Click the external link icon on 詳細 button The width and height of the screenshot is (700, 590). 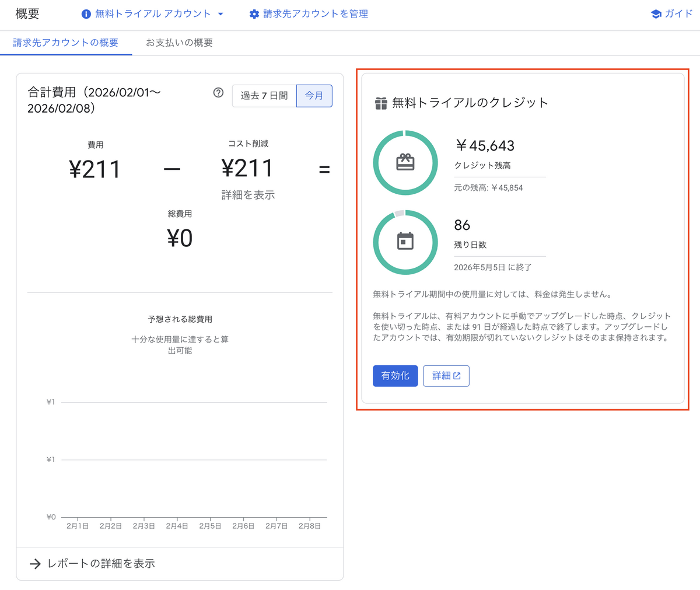[x=456, y=376]
